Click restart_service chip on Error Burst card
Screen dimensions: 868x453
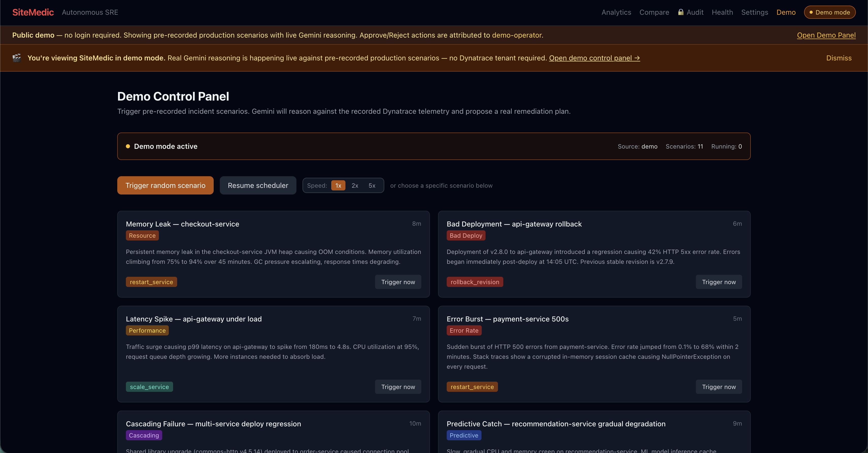[472, 387]
